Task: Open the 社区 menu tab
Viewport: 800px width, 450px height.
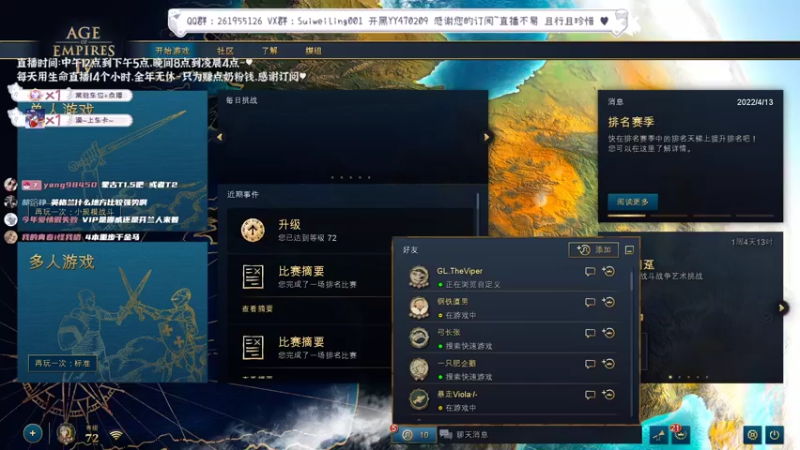Action: point(225,51)
